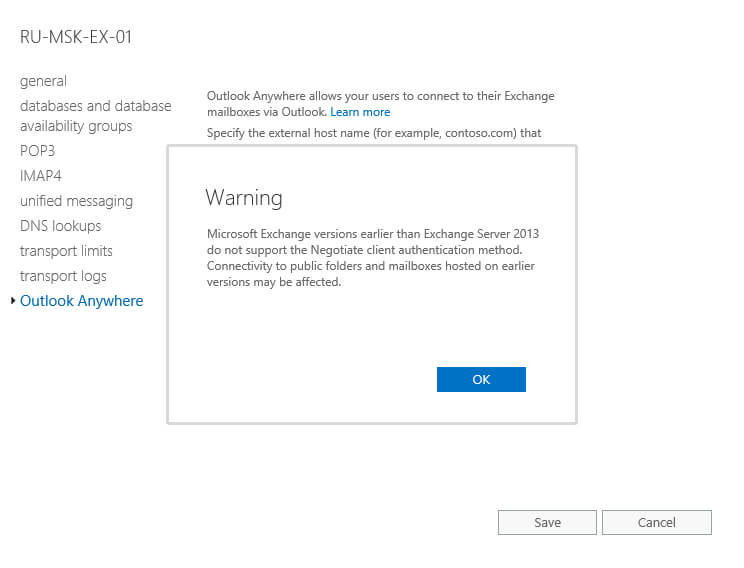Click the Outlook Anywhere description text
Viewport: 744px width, 568px height.
(381, 104)
